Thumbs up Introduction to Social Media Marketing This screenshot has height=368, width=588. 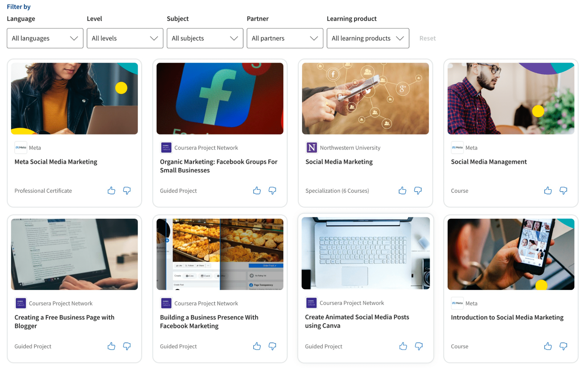548,346
